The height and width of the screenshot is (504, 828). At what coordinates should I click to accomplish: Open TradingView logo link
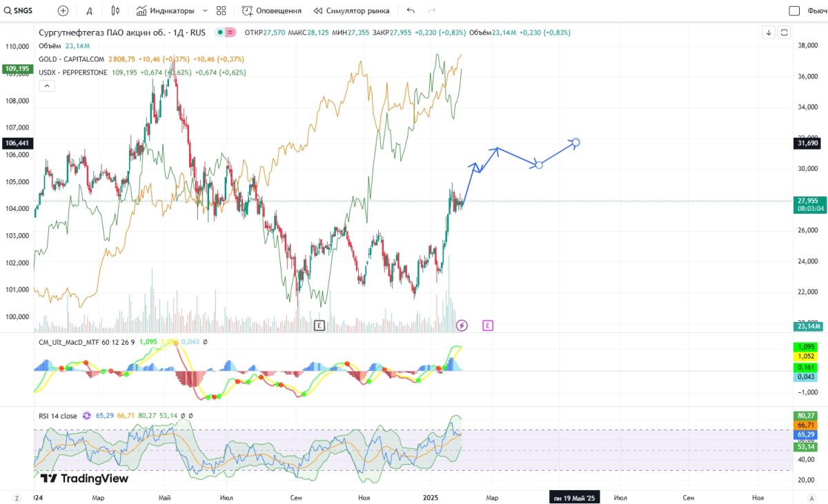(84, 478)
